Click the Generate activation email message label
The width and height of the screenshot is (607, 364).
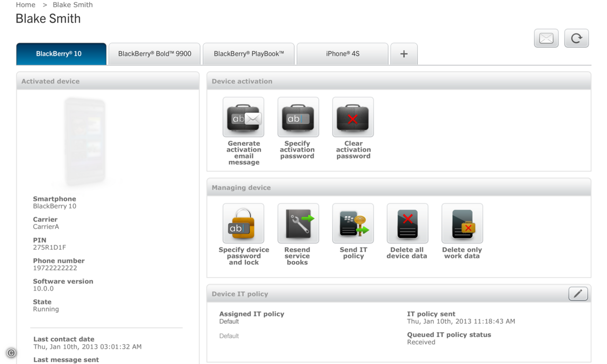pos(244,153)
